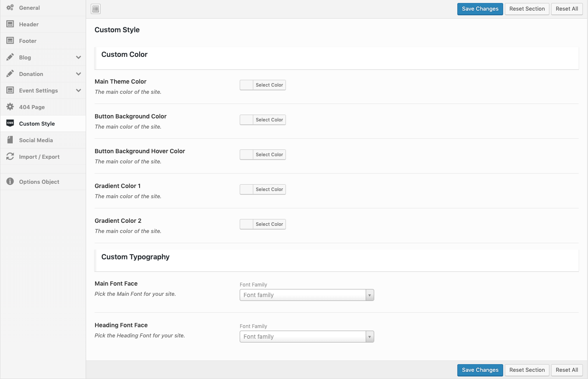Click the bottom Reset Section button

pos(527,370)
